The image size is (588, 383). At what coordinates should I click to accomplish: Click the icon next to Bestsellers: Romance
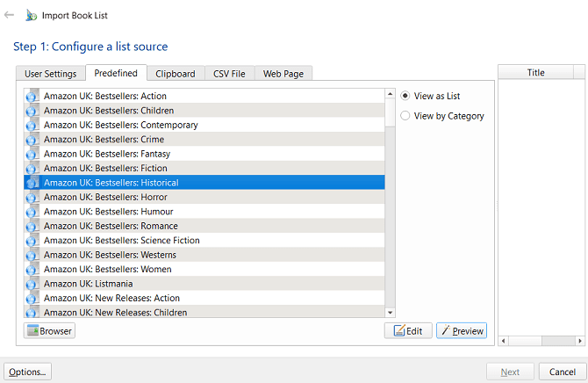[32, 226]
